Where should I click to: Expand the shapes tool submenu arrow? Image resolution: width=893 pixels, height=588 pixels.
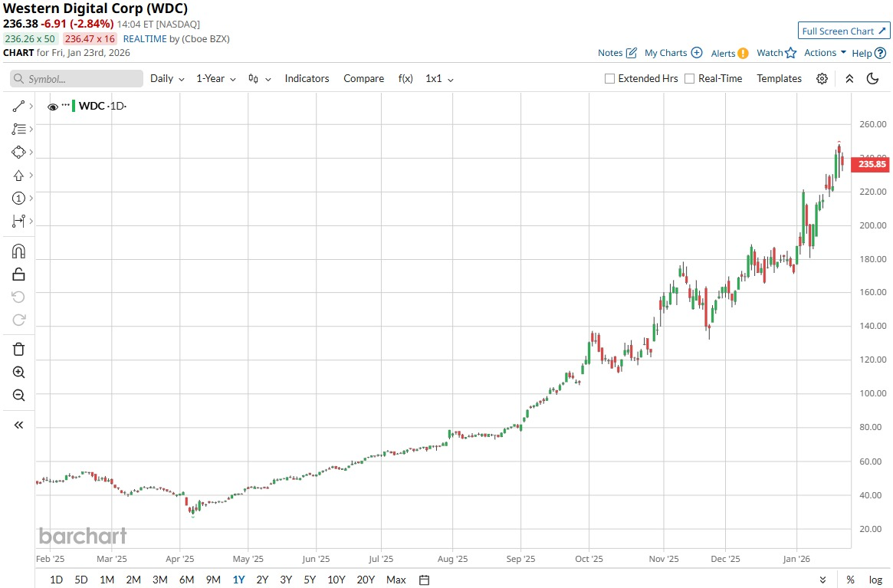(31, 152)
